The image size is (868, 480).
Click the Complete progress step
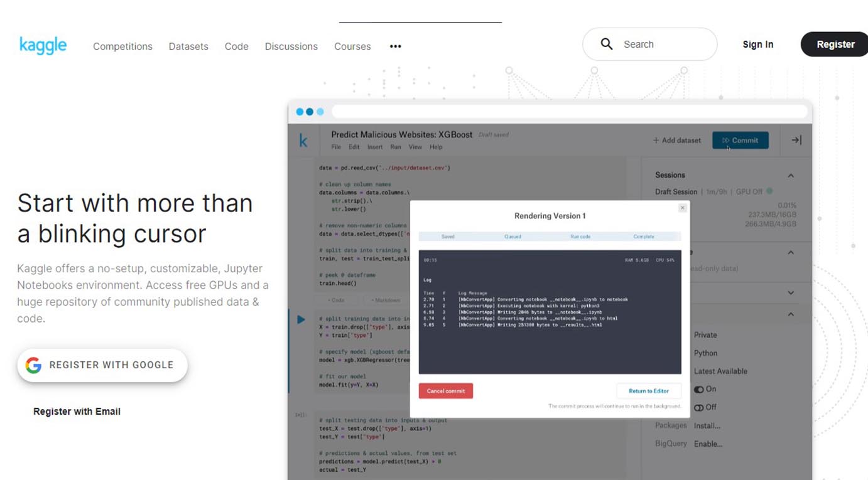tap(644, 237)
